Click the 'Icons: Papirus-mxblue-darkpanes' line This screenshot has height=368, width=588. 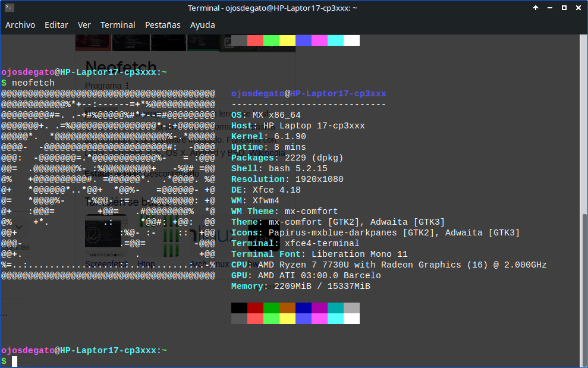click(375, 232)
